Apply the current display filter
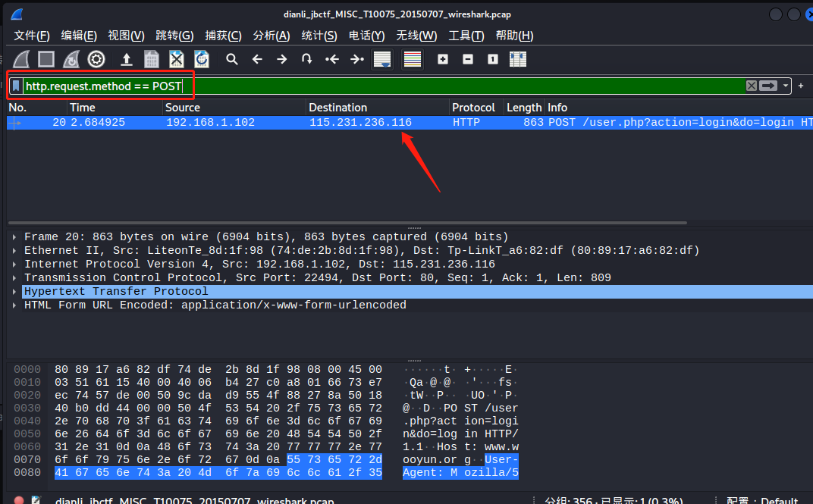 tap(768, 86)
